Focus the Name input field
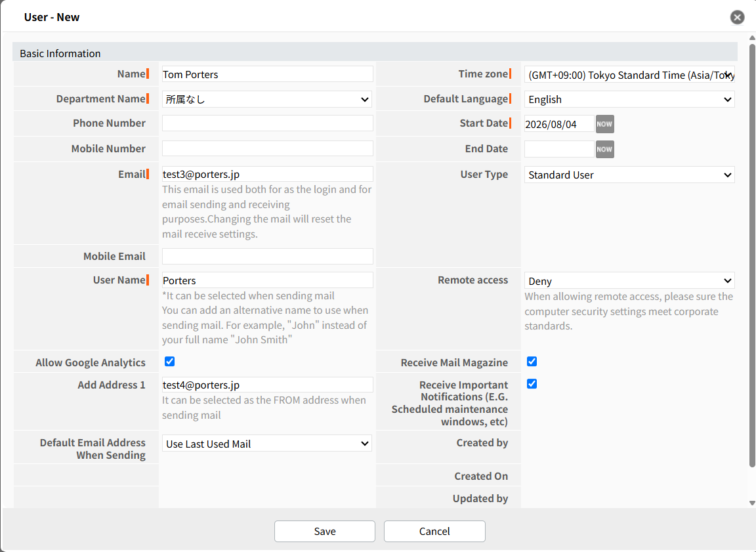Image resolution: width=756 pixels, height=552 pixels. 268,74
